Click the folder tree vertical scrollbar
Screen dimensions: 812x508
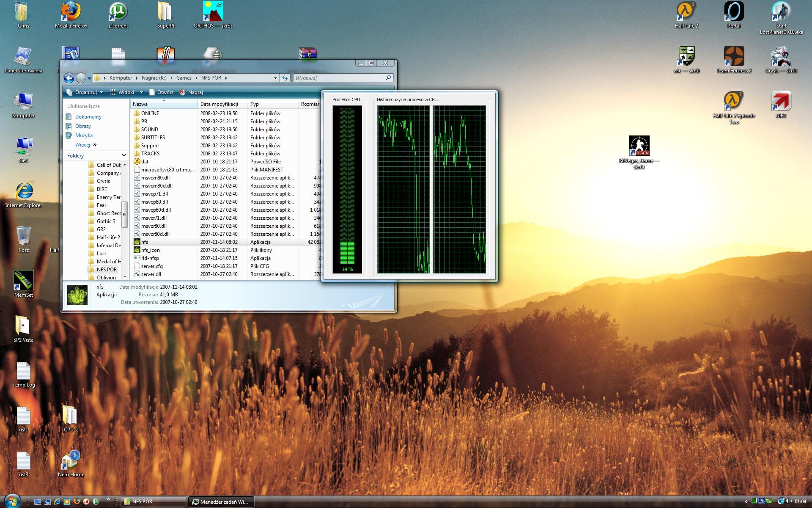(125, 214)
